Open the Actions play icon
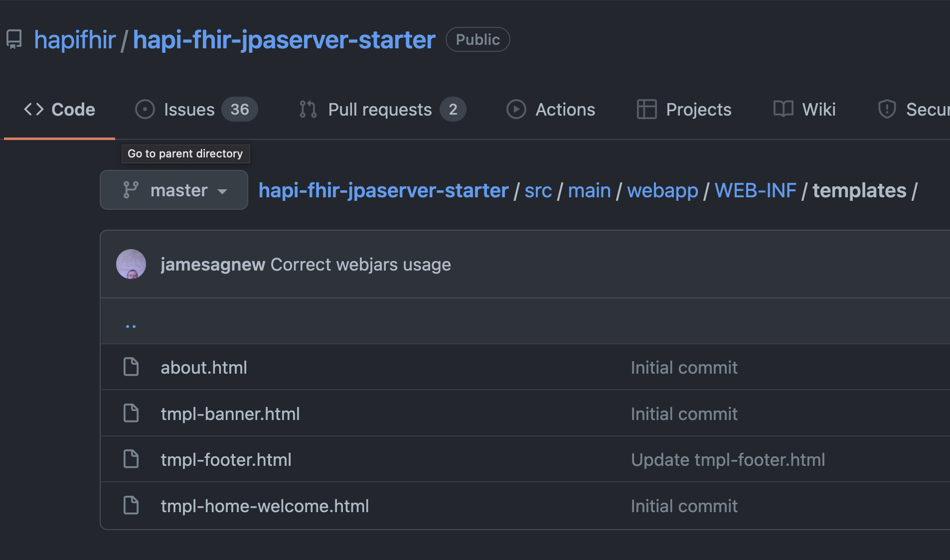Image resolution: width=950 pixels, height=560 pixels. (516, 109)
